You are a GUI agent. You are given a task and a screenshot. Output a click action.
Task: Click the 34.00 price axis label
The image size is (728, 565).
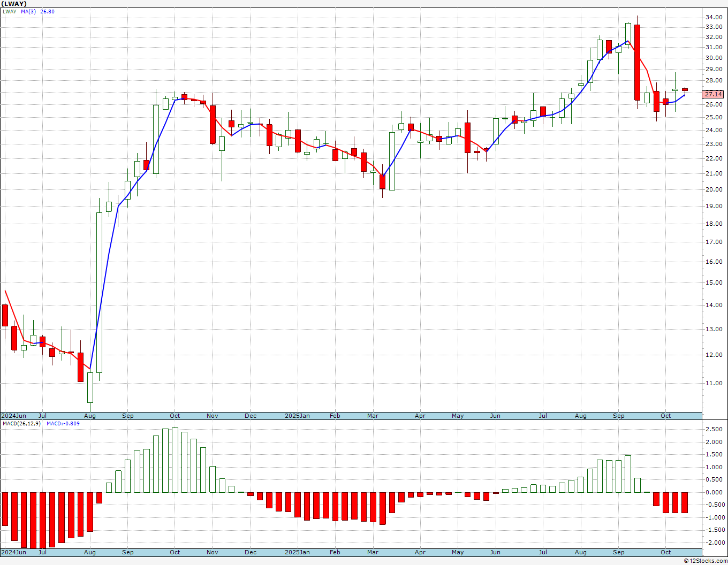713,17
